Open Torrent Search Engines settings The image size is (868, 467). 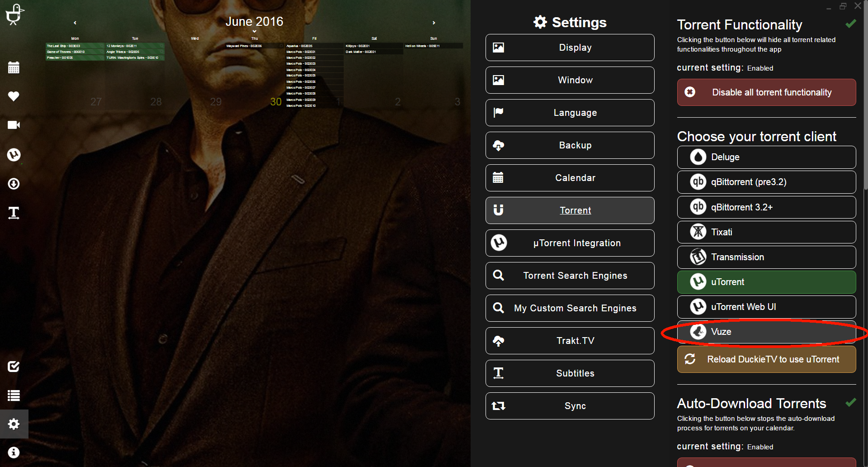pyautogui.click(x=570, y=276)
